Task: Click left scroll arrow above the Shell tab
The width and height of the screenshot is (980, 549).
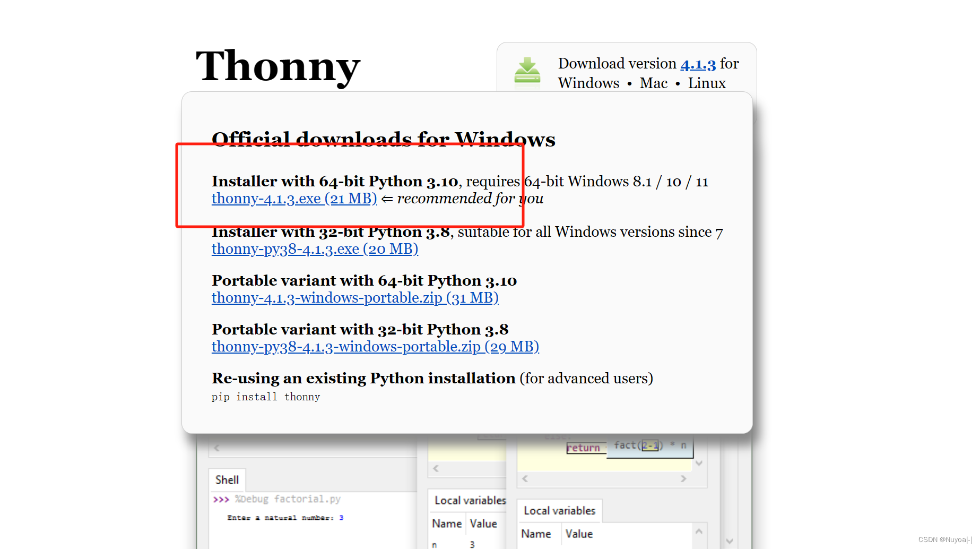Action: [x=216, y=449]
